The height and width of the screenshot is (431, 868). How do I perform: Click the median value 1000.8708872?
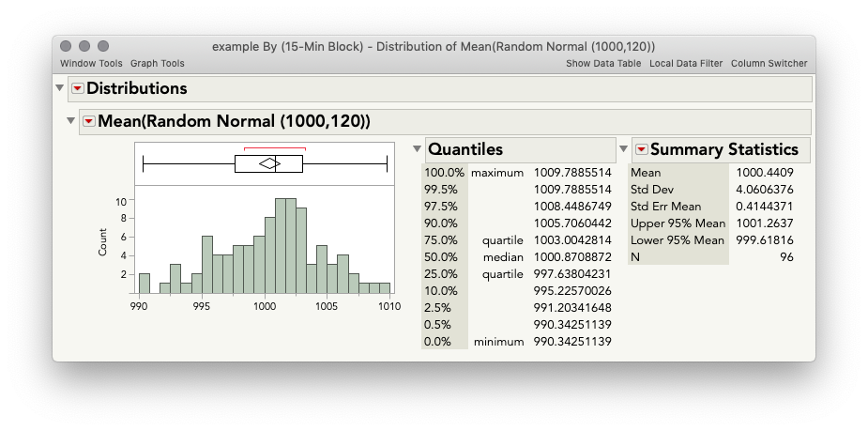tap(572, 257)
